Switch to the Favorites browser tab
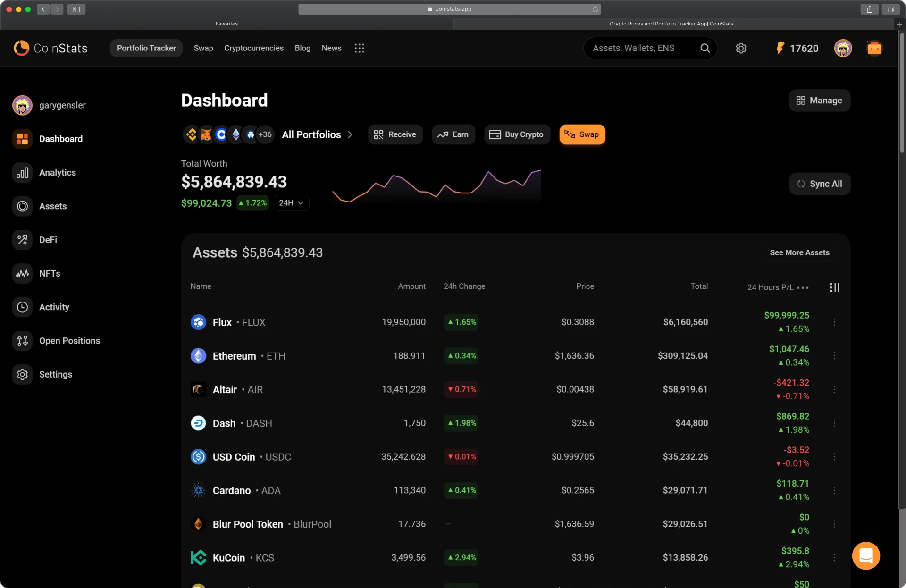 point(226,24)
